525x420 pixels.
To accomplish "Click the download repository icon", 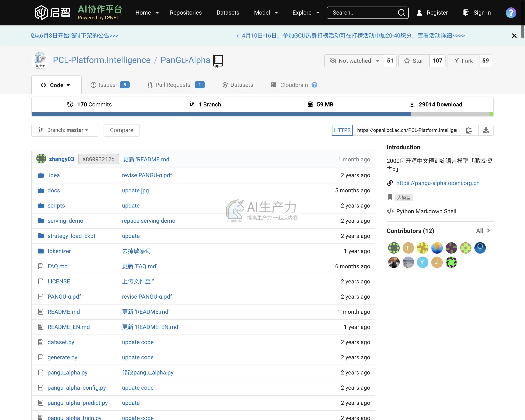I will point(486,130).
